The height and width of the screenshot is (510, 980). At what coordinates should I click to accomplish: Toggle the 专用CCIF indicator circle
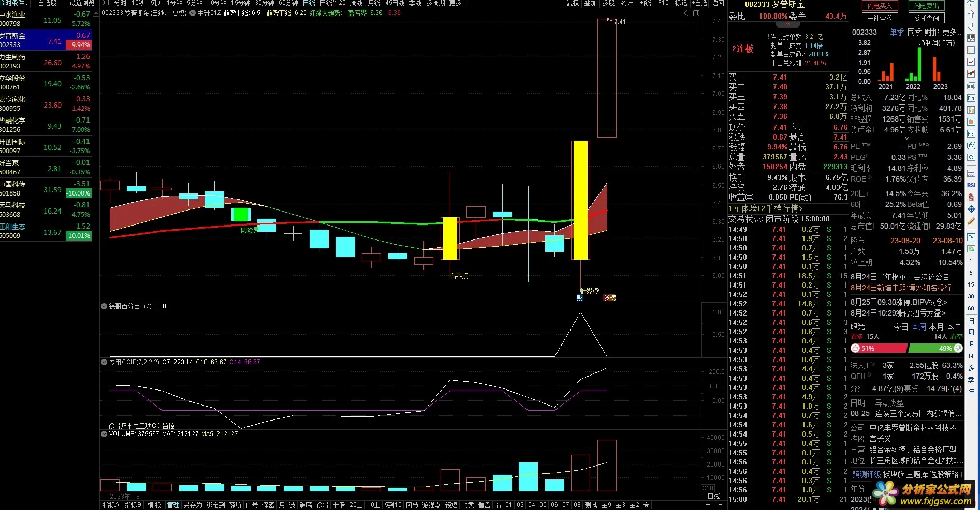pyautogui.click(x=104, y=362)
